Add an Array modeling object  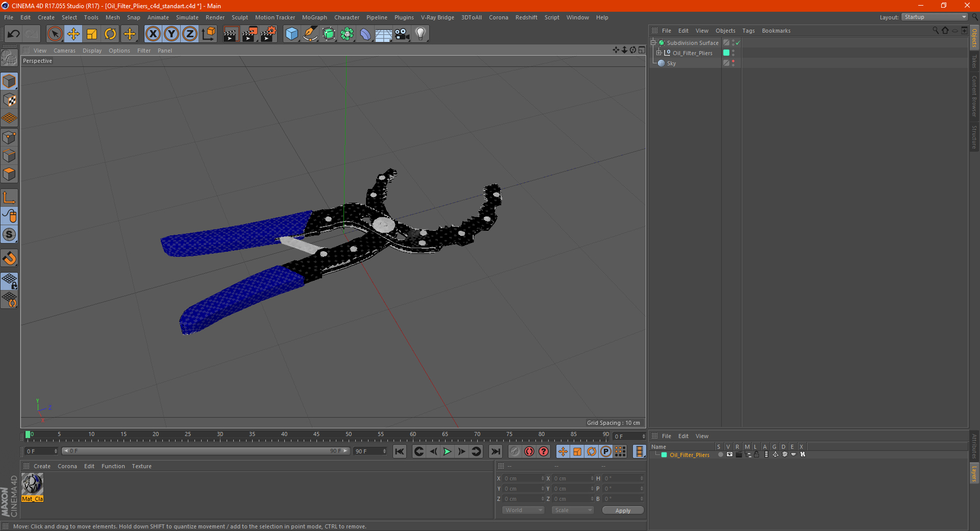(347, 34)
